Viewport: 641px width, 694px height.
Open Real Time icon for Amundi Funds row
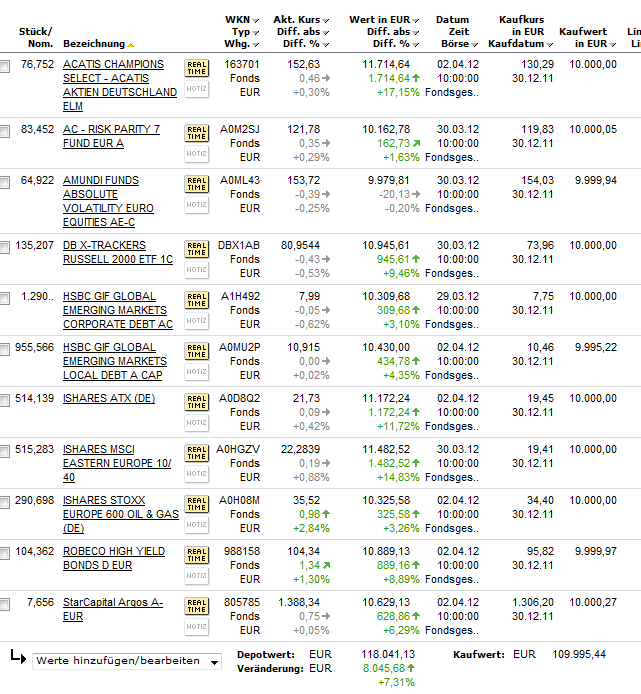pos(197,184)
